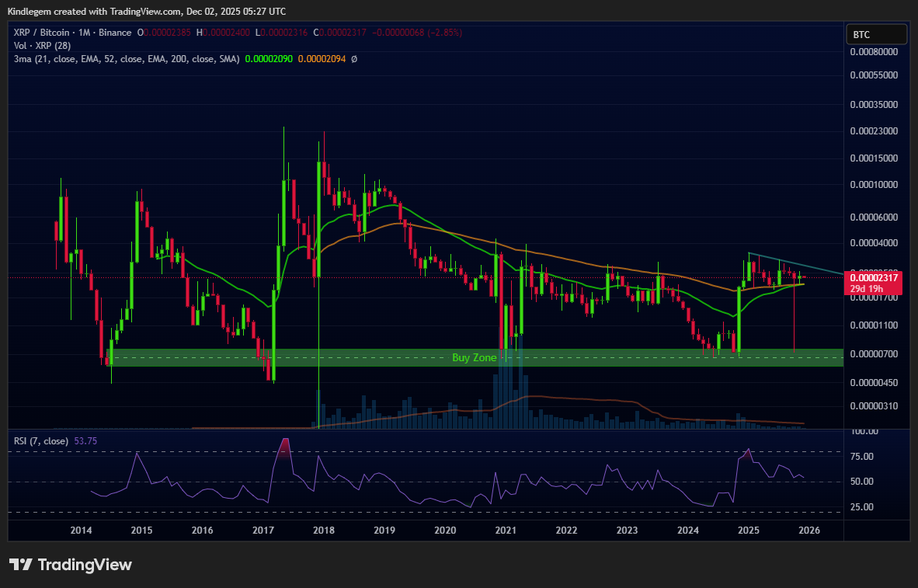918x588 pixels.
Task: Click the high price 0.00002400
Action: pos(227,33)
